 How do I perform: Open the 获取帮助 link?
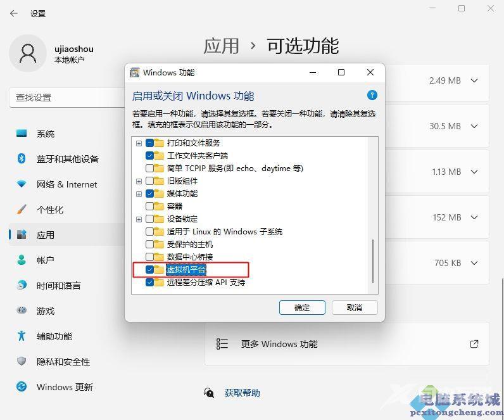(242, 393)
